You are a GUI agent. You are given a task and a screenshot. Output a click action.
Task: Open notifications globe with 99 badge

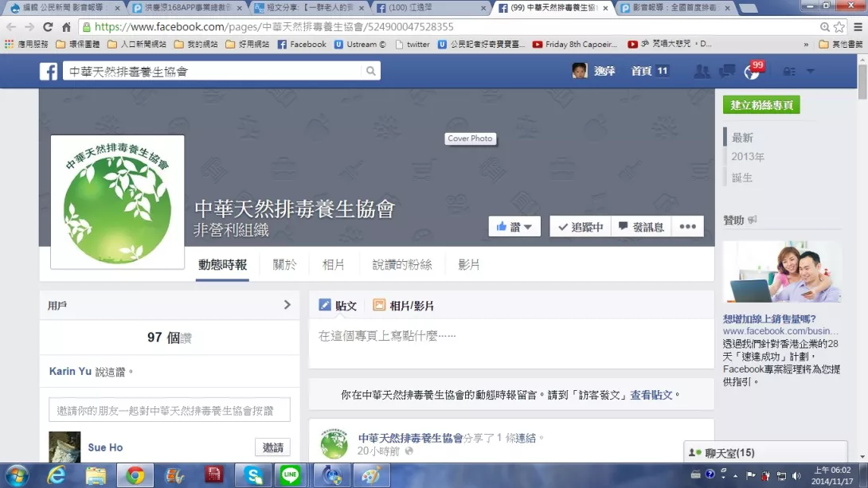tap(753, 72)
